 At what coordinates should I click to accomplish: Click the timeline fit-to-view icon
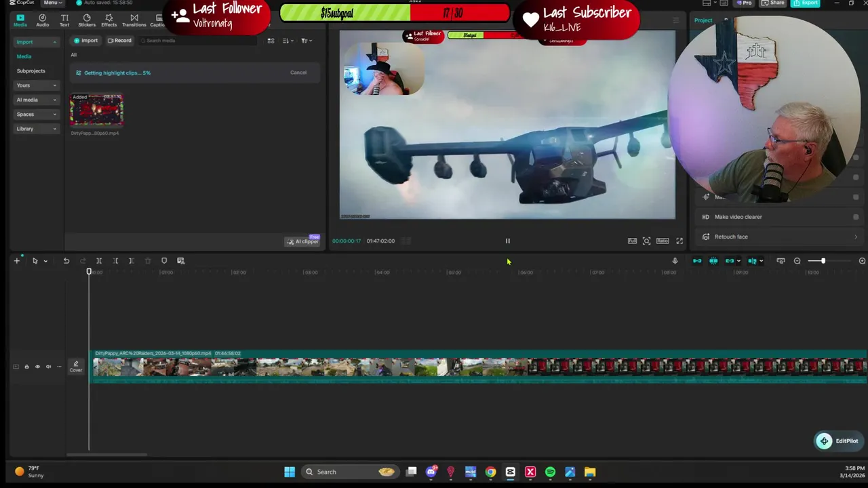click(781, 261)
